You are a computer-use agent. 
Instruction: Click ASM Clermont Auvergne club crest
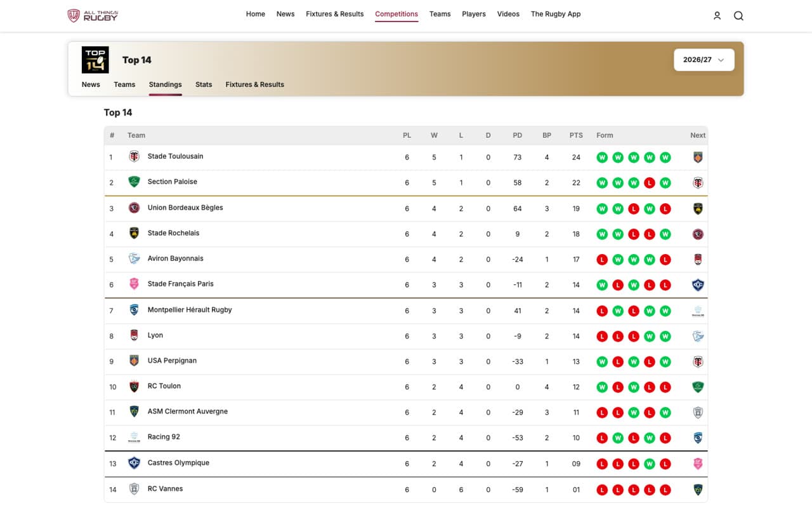(134, 412)
